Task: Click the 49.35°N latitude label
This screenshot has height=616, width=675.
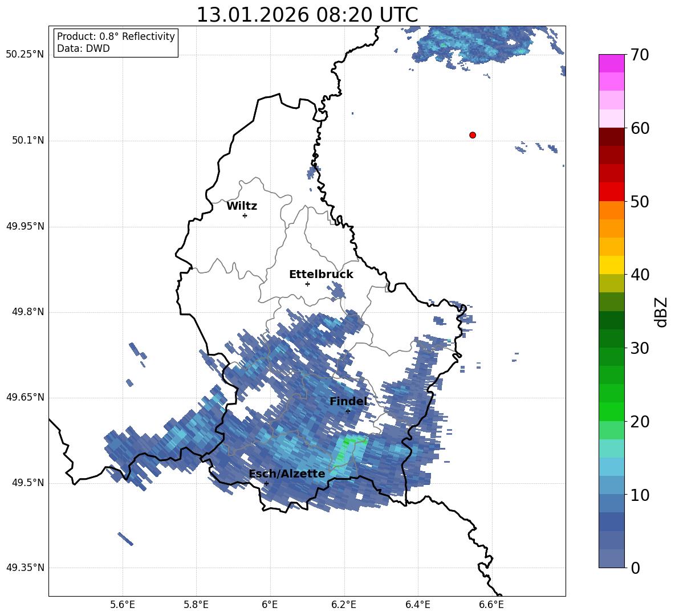Action: point(25,568)
